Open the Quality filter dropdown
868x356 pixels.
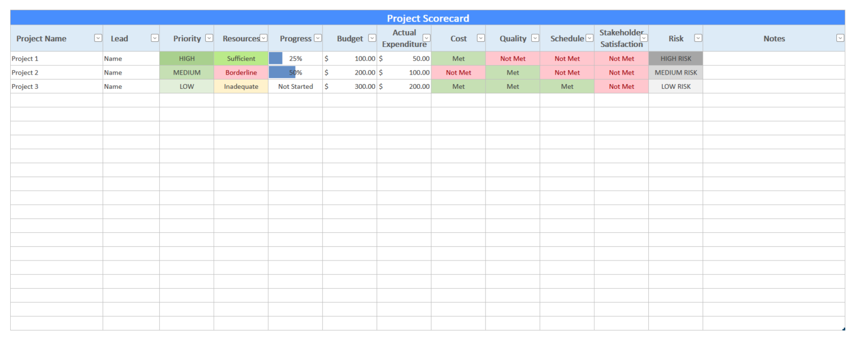pyautogui.click(x=535, y=38)
